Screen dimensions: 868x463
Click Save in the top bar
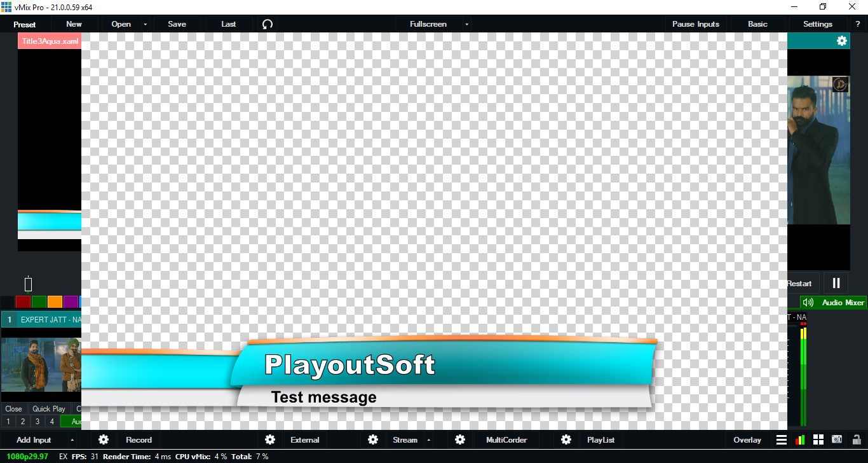point(177,24)
